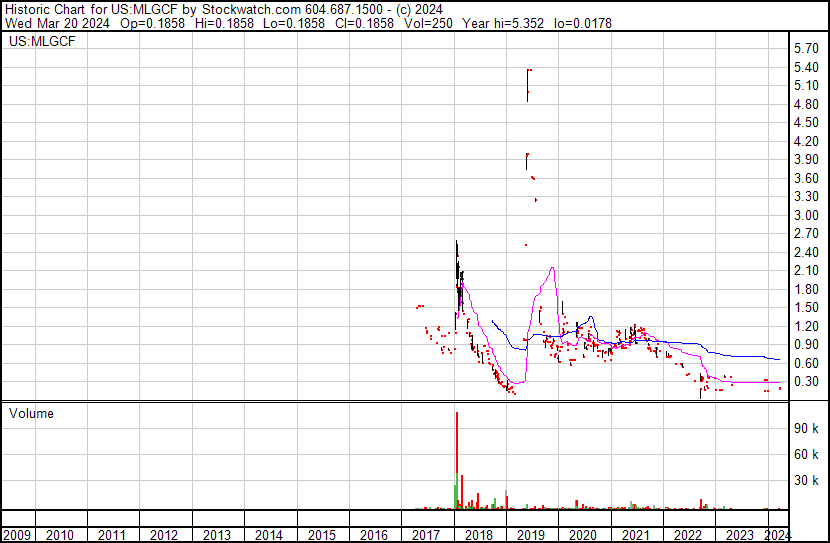Viewport: 830px width, 543px height.
Task: Click the 3.00 price axis label
Action: pyautogui.click(x=807, y=215)
